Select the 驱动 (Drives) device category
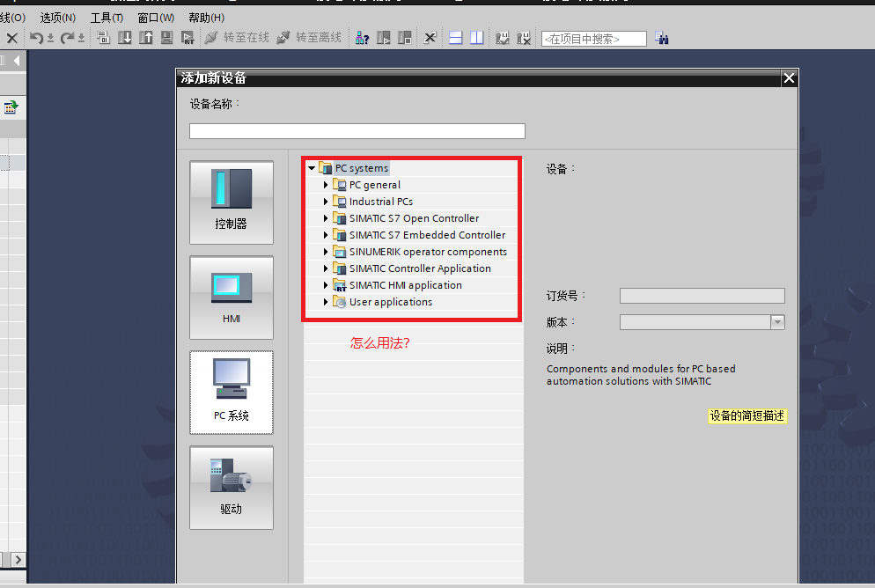 (231, 487)
